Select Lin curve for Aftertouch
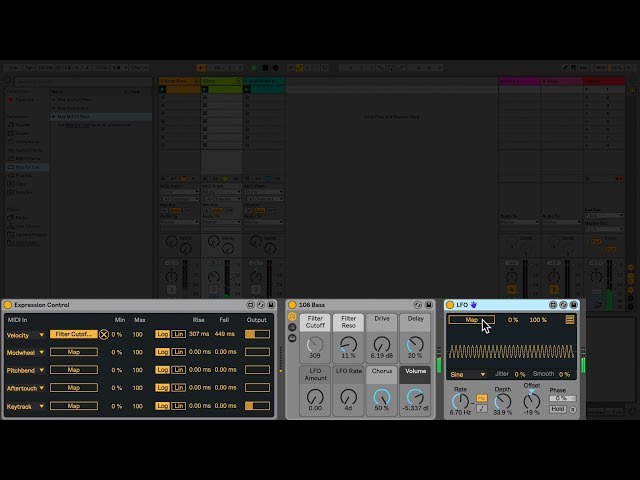The height and width of the screenshot is (480, 640). click(x=178, y=388)
